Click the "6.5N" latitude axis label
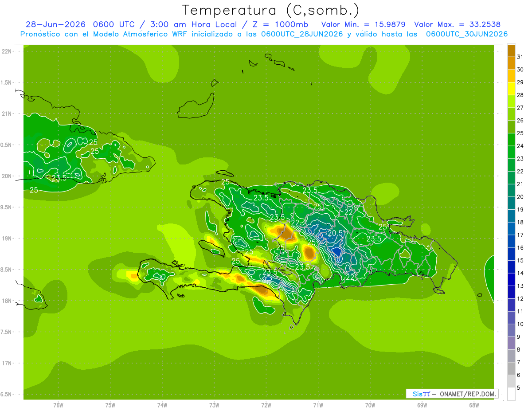Screen dimensions: 532x411 point(7,394)
